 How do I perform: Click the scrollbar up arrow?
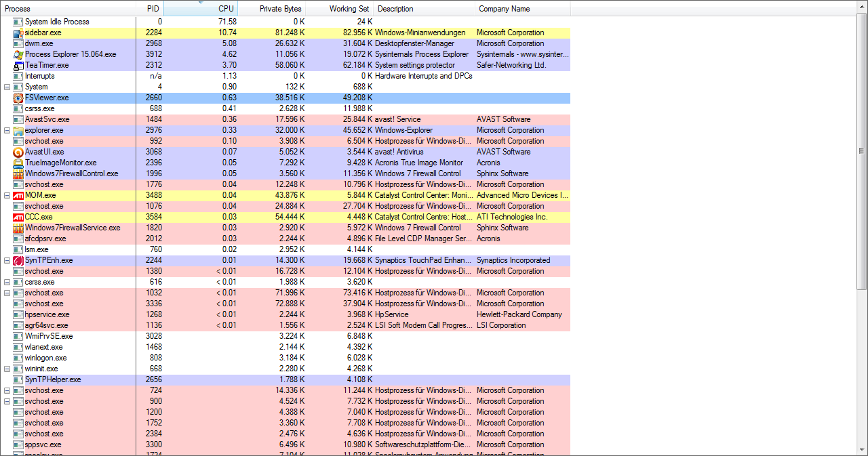[862, 6]
